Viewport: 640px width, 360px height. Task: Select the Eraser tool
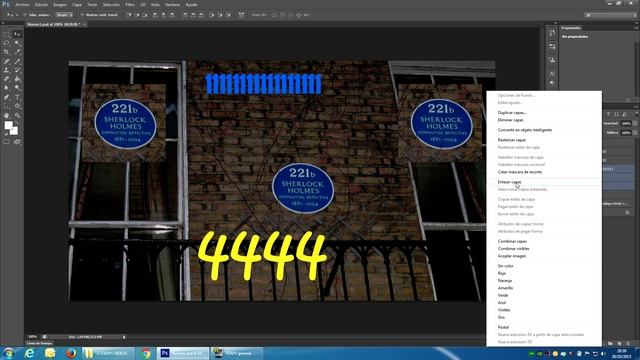[x=7, y=79]
